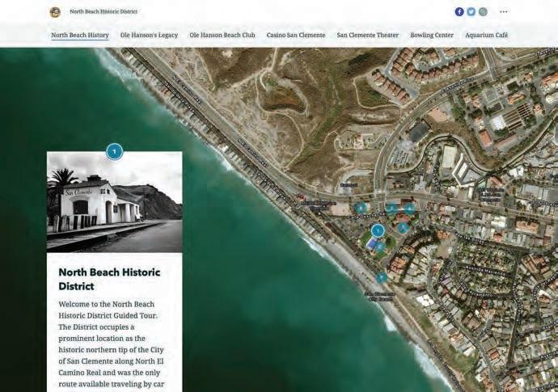558x392 pixels.
Task: Select the Bowling Center tab
Action: [x=432, y=36]
